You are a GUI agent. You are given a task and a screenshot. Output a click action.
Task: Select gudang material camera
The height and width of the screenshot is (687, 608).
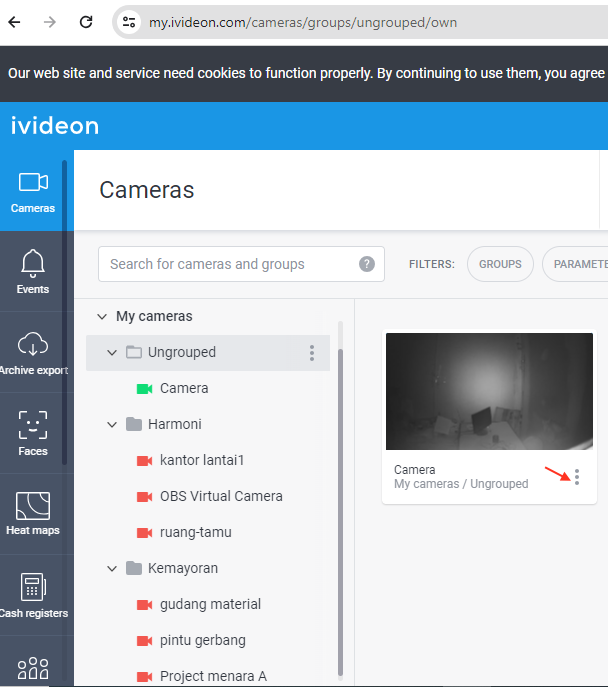coord(210,604)
